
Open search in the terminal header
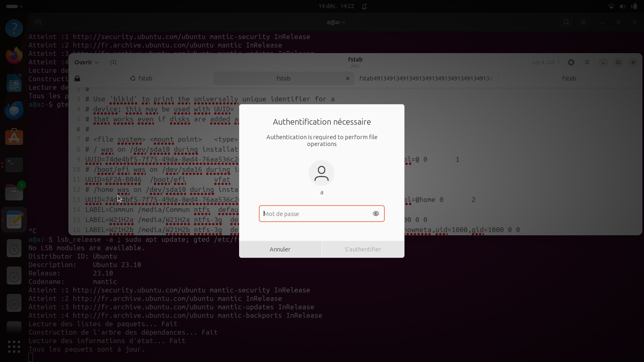pyautogui.click(x=566, y=22)
